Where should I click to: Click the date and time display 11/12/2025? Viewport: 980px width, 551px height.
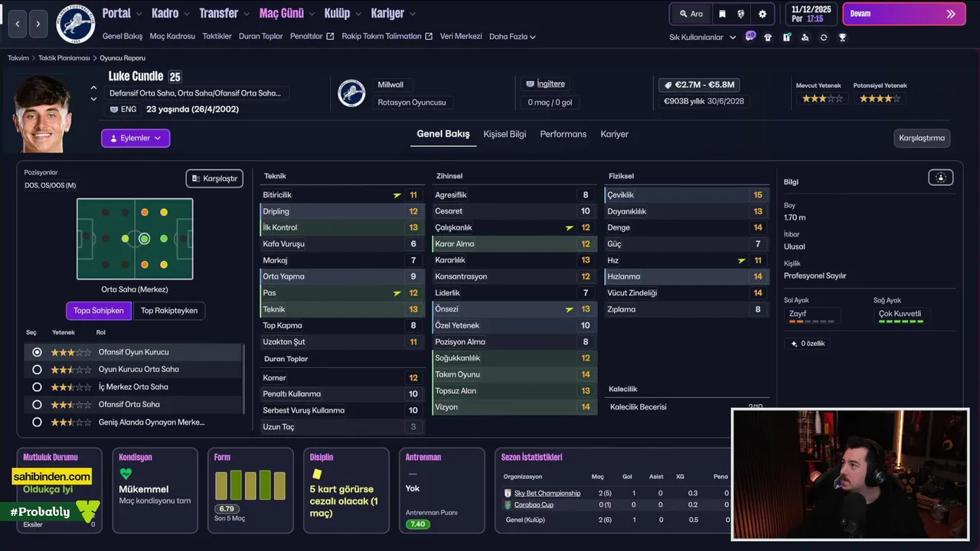(x=811, y=14)
